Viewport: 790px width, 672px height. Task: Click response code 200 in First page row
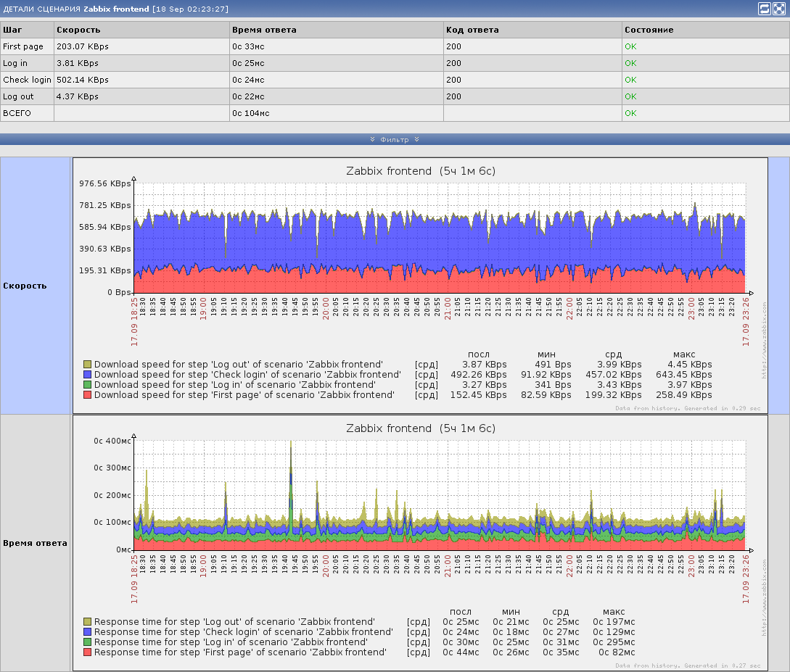tap(453, 46)
